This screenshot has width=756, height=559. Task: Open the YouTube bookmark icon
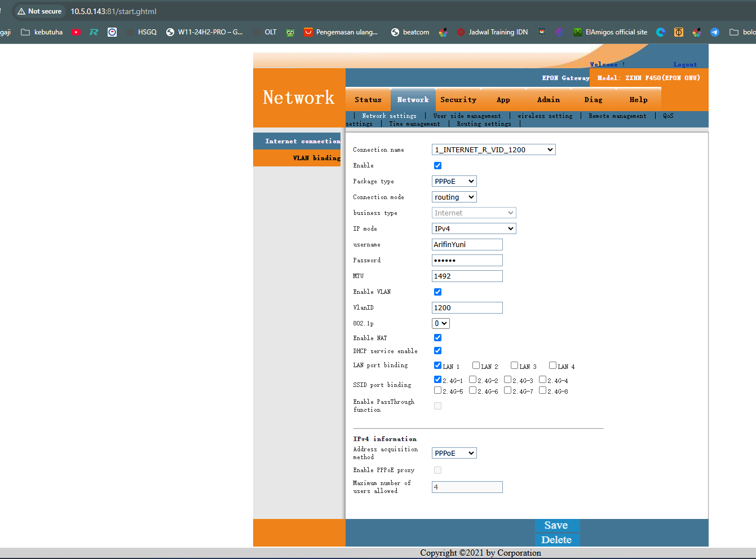(76, 32)
